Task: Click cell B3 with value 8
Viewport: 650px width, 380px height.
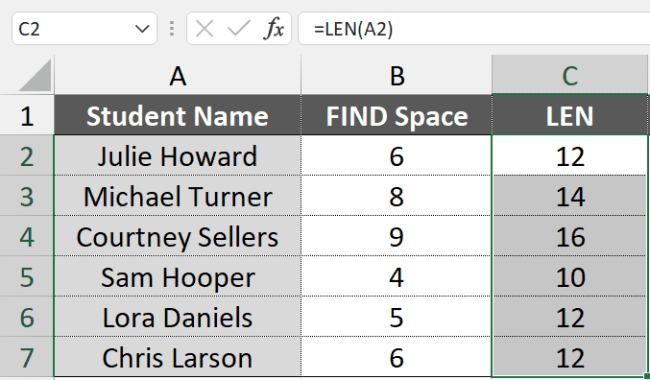Action: [396, 196]
